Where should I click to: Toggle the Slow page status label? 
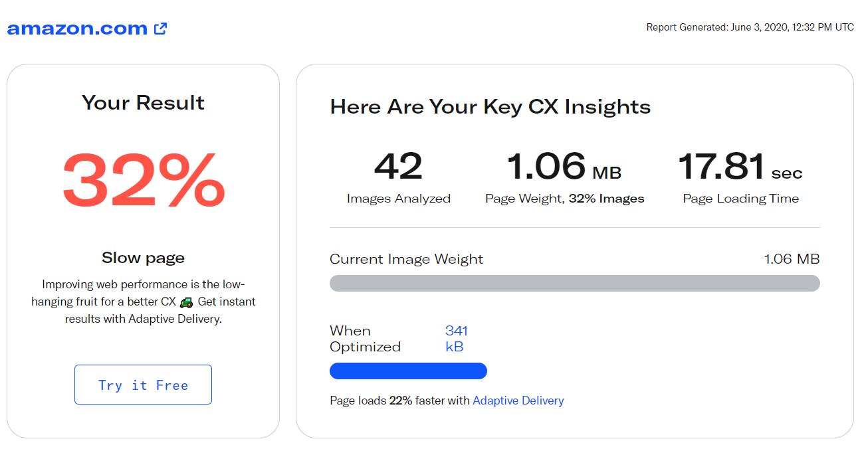pyautogui.click(x=143, y=257)
